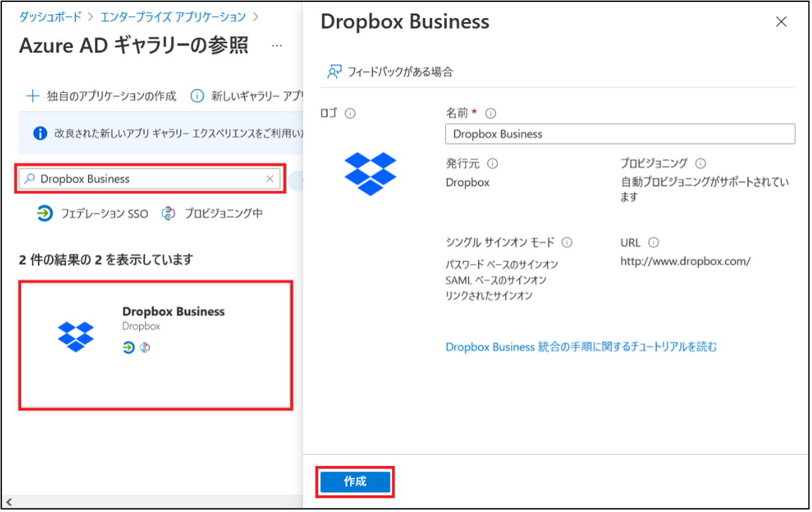Click the Dropbox logo in result card
The height and width of the screenshot is (512, 812).
(76, 336)
